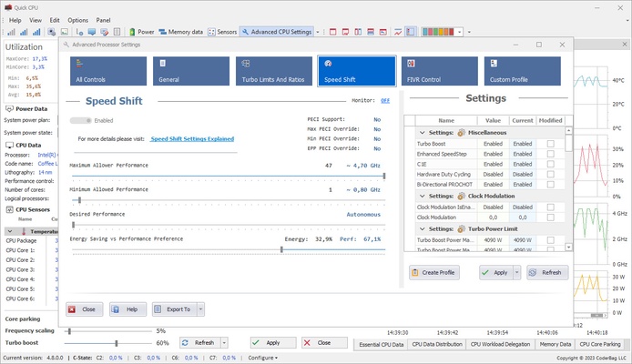Open the Power toolbar item
Screen dimensions: 632x364
142,31
